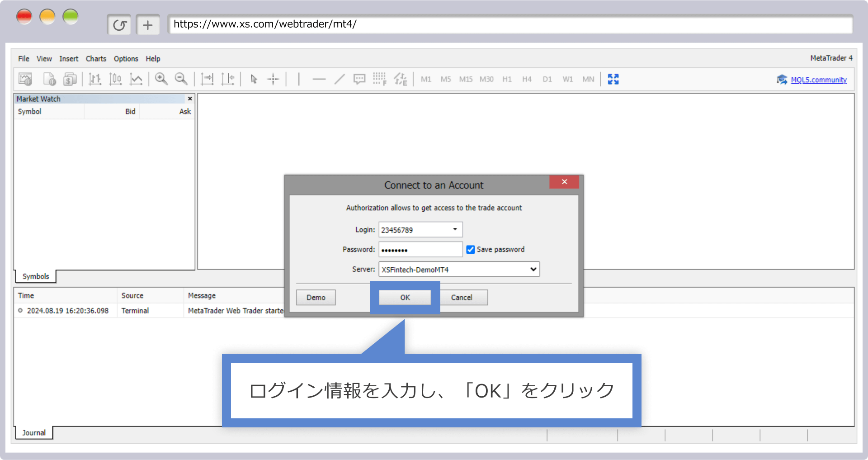Click the Demo button
The image size is (868, 460).
[316, 297]
